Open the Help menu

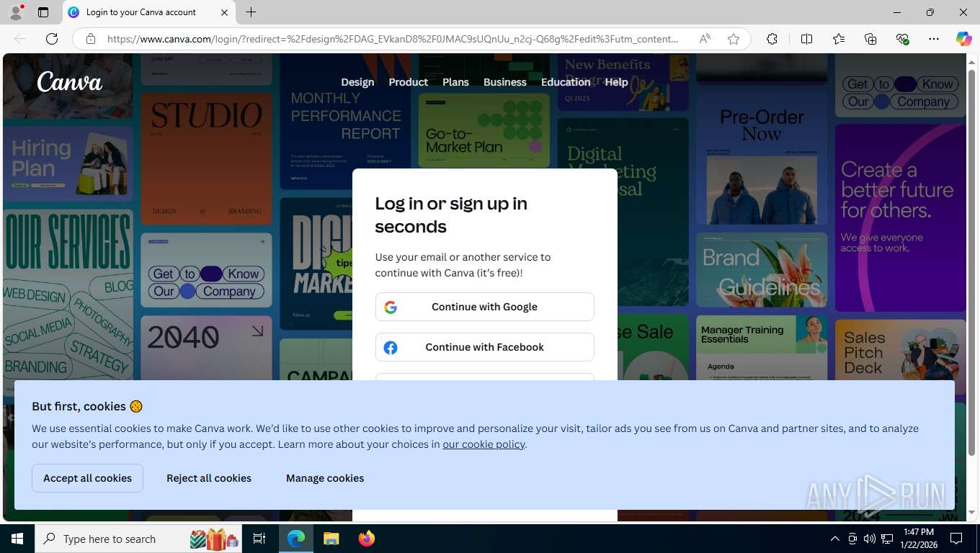(x=616, y=82)
